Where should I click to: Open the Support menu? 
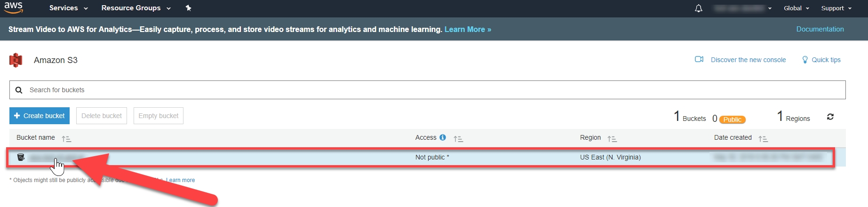click(836, 8)
